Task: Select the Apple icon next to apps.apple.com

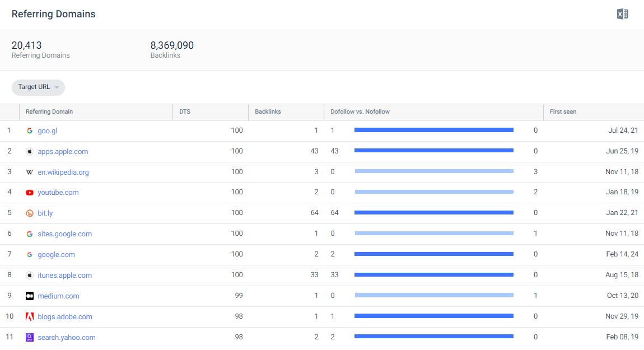Action: 29,151
